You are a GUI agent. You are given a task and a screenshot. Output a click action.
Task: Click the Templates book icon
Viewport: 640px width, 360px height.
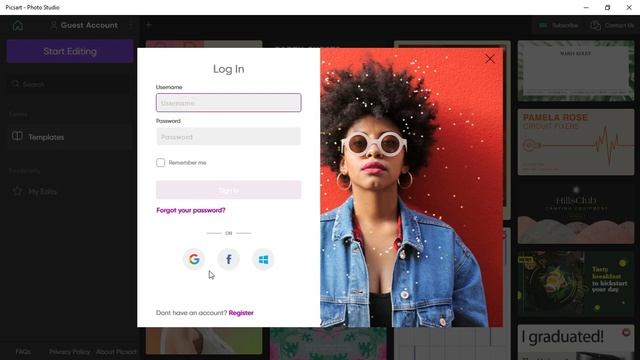click(17, 136)
